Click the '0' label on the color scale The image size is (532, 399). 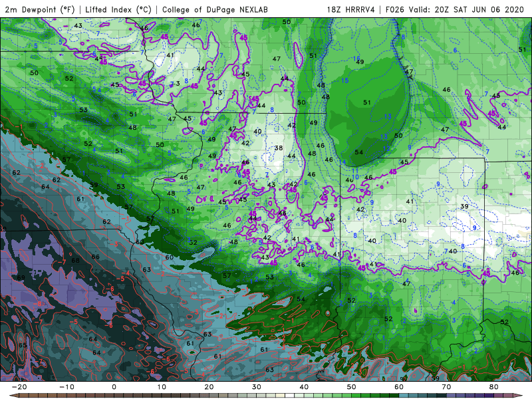[x=114, y=387]
